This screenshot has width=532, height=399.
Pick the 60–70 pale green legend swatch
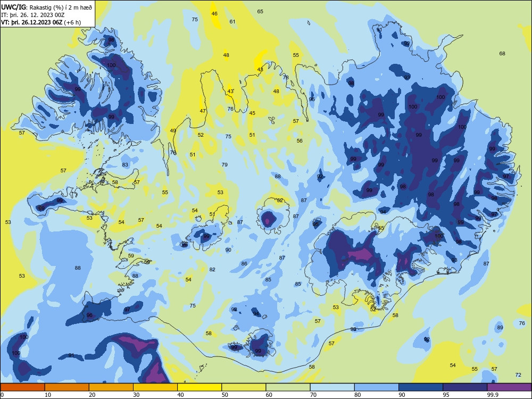[x=288, y=387]
